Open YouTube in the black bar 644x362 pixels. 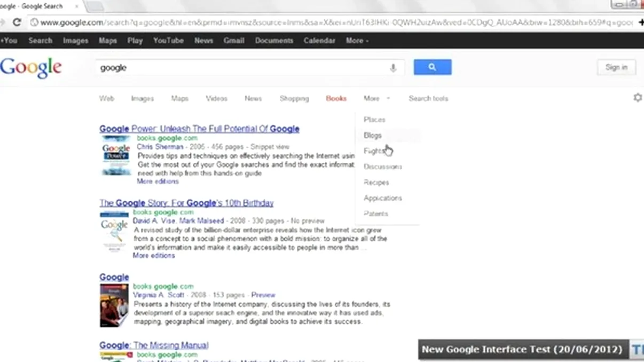click(x=168, y=41)
